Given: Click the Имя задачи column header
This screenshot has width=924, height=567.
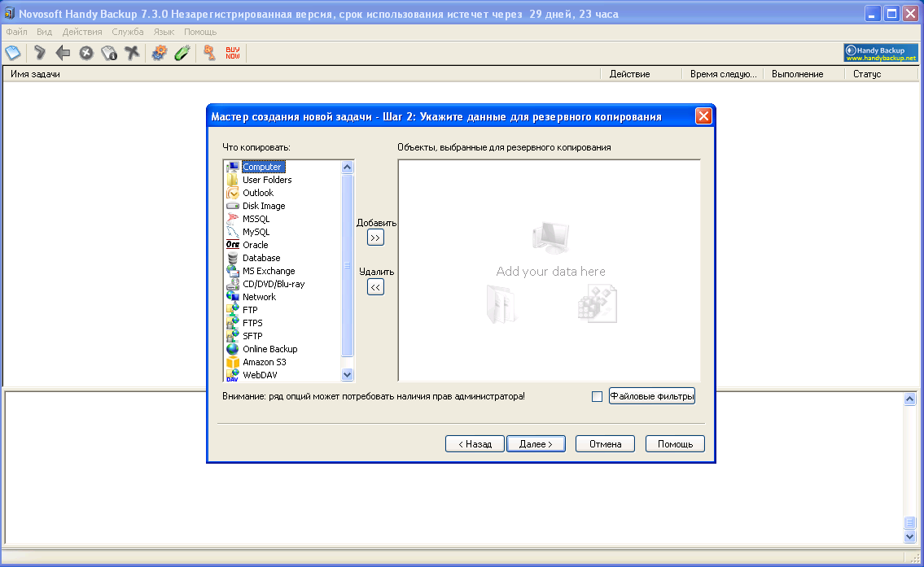Looking at the screenshot, I should point(302,74).
